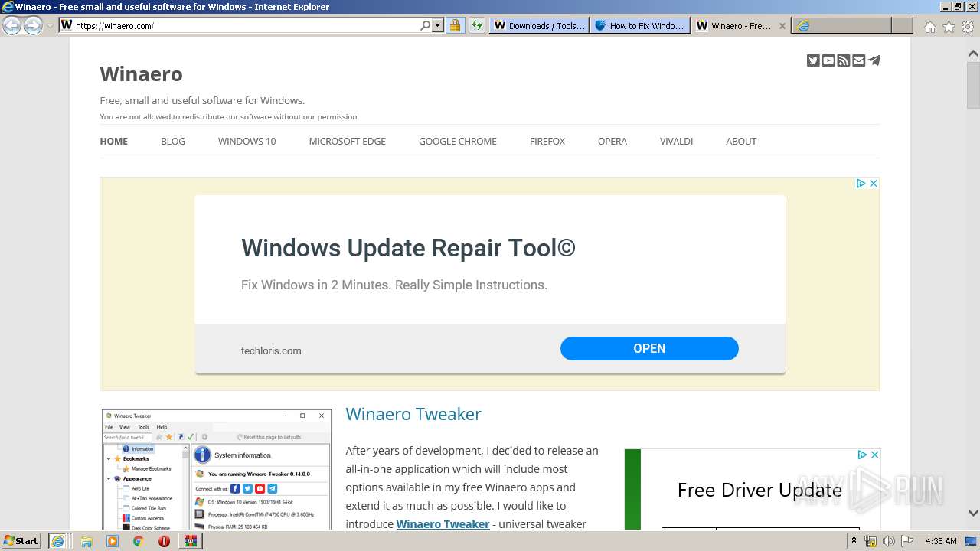Click the AdChoices triangle on the top ad

click(x=861, y=184)
